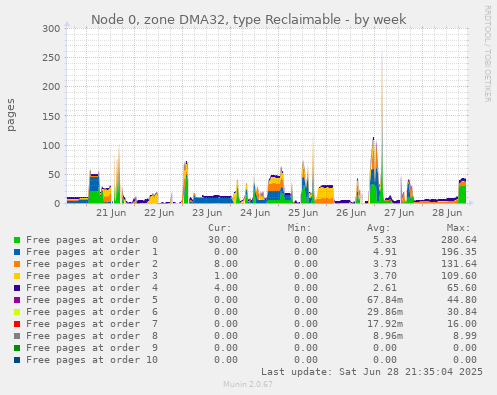Click the dark purple order 4 legend swatch

point(17,288)
